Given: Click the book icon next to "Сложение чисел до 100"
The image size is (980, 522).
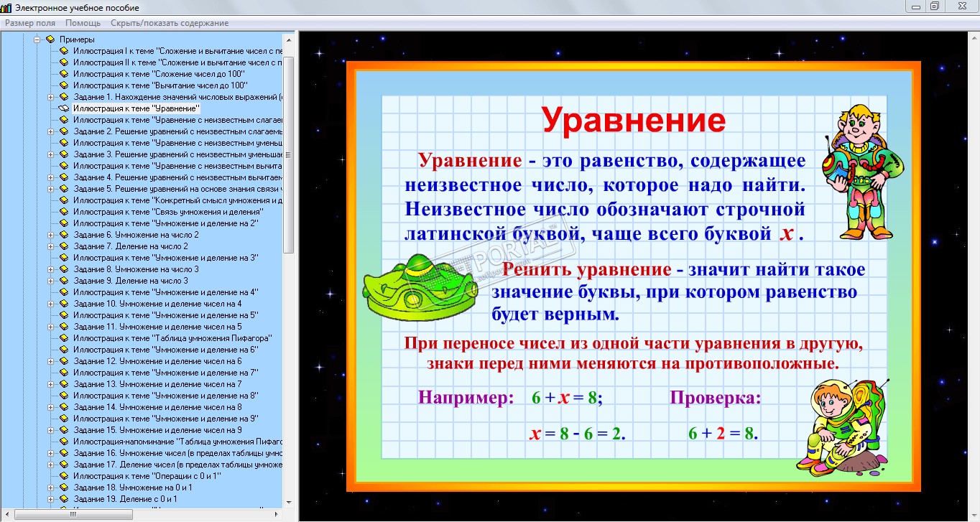Looking at the screenshot, I should click(63, 74).
